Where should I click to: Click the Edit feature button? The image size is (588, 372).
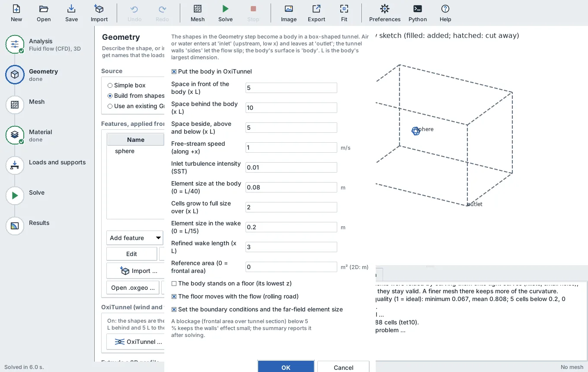point(131,254)
